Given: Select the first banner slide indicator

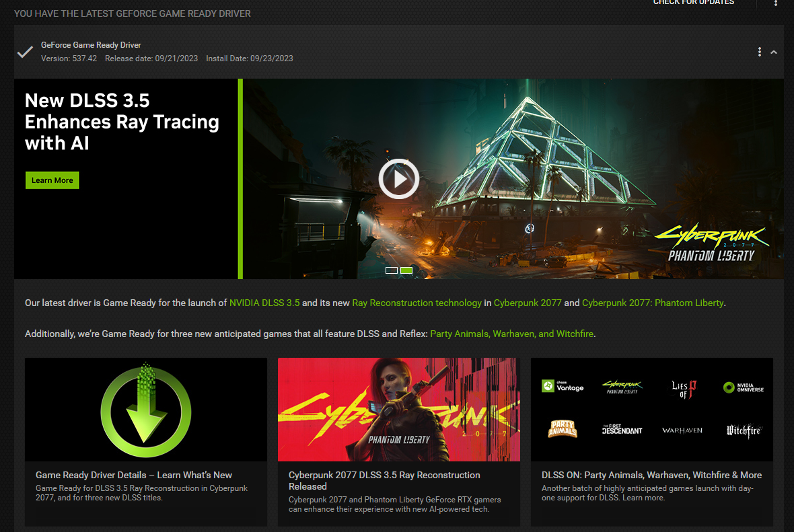Looking at the screenshot, I should pos(392,270).
